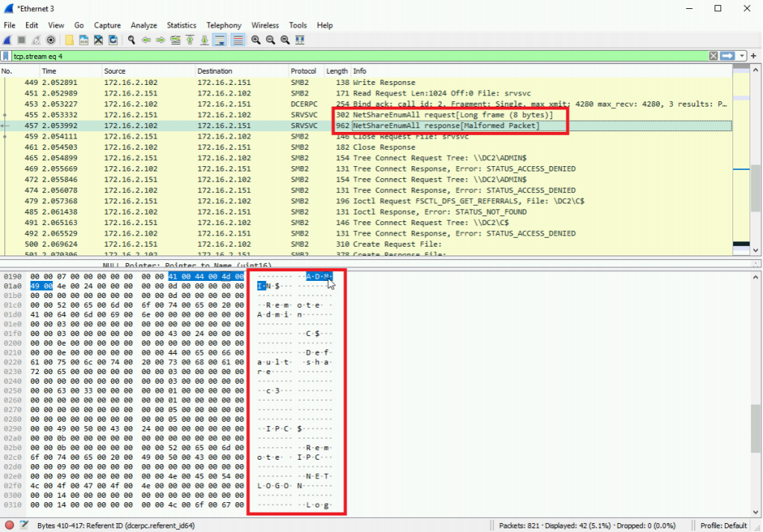The image size is (763, 532).
Task: Restart the current capture
Action: point(36,40)
